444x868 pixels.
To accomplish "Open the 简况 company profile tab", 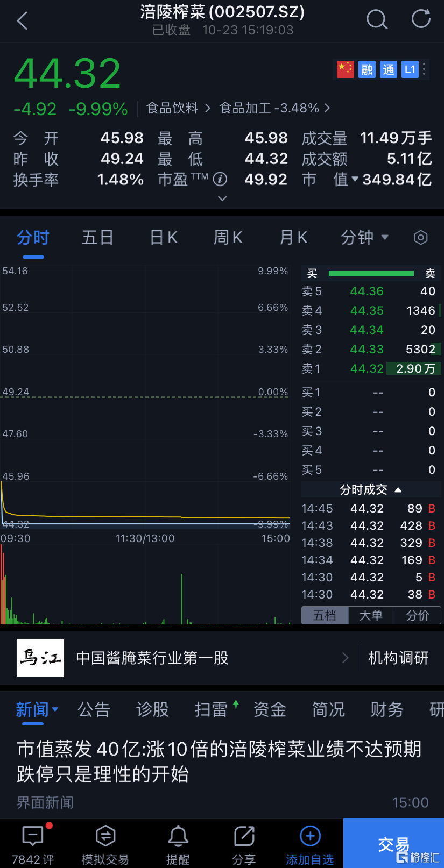I will (x=328, y=709).
